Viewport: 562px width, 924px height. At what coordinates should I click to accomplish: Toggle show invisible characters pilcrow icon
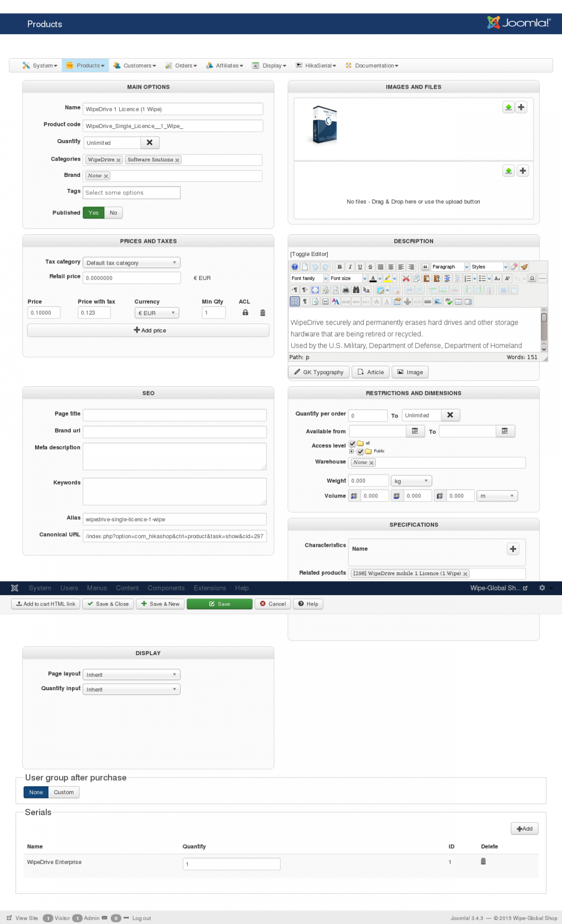click(305, 301)
